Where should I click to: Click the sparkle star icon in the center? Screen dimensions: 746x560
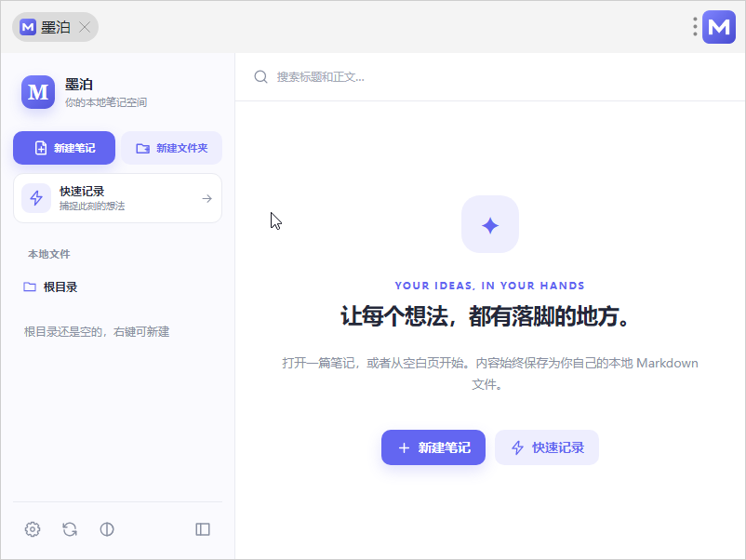point(490,224)
